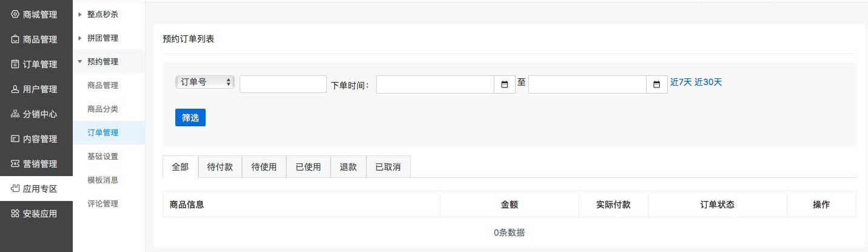Open 商品分类 submenu item

click(109, 109)
